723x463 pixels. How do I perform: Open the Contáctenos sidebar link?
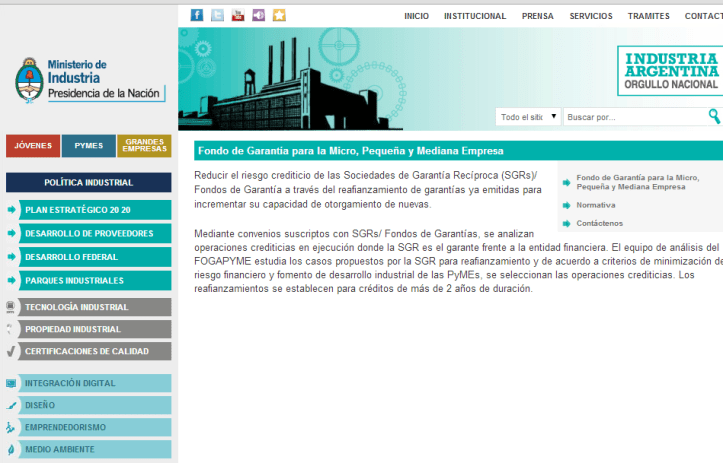click(x=599, y=223)
